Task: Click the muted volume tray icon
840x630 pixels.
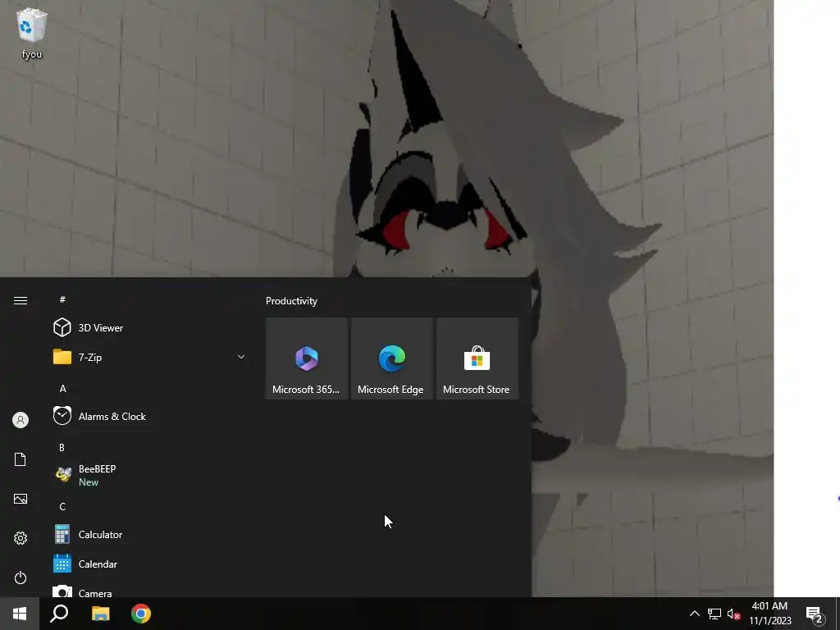Action: click(733, 614)
